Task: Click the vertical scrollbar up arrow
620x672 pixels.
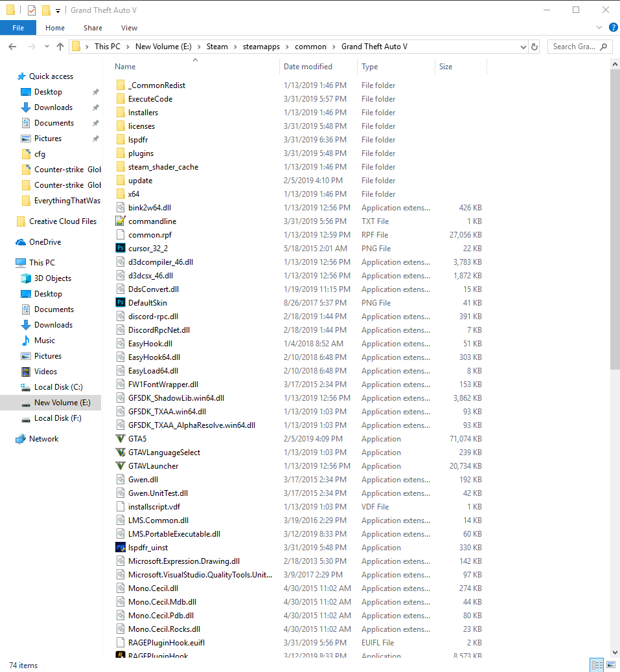Action: click(615, 64)
